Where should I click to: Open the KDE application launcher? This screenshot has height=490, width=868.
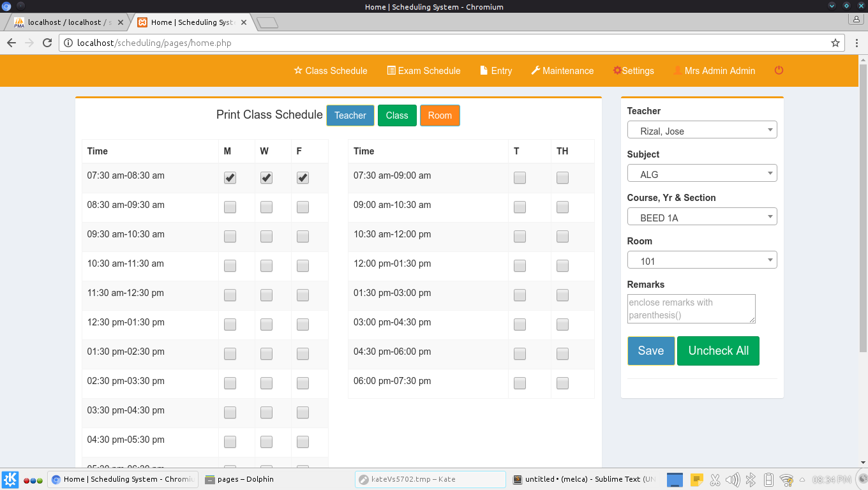pos(10,479)
